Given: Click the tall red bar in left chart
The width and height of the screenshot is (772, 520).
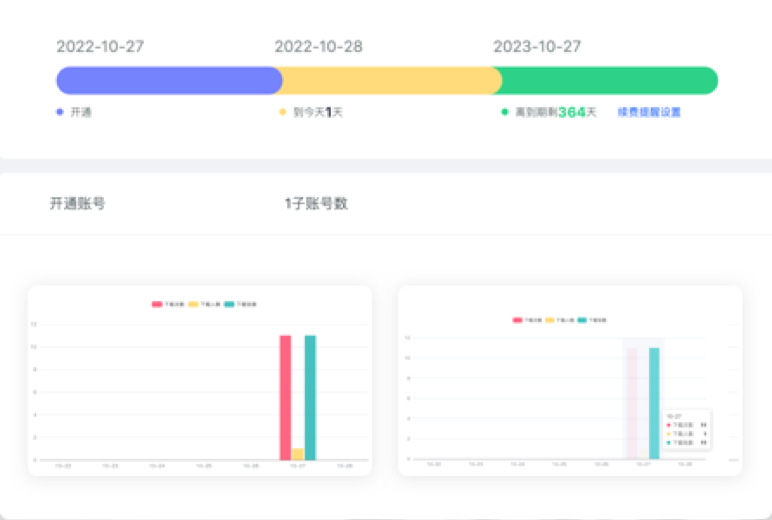Looking at the screenshot, I should (286, 397).
